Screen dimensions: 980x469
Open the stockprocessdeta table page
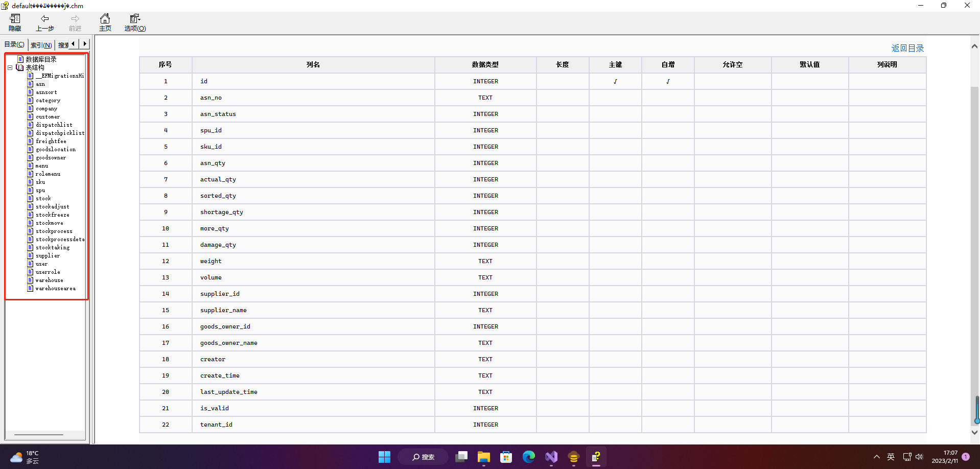pyautogui.click(x=60, y=239)
